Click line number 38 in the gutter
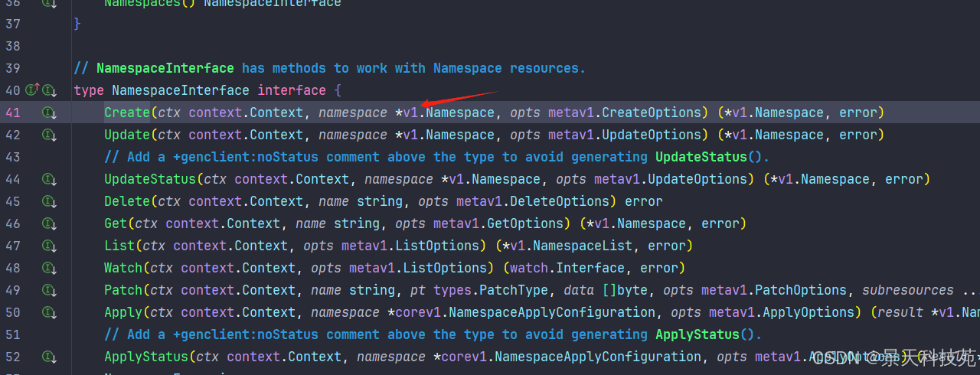Image resolution: width=980 pixels, height=375 pixels. (13, 46)
